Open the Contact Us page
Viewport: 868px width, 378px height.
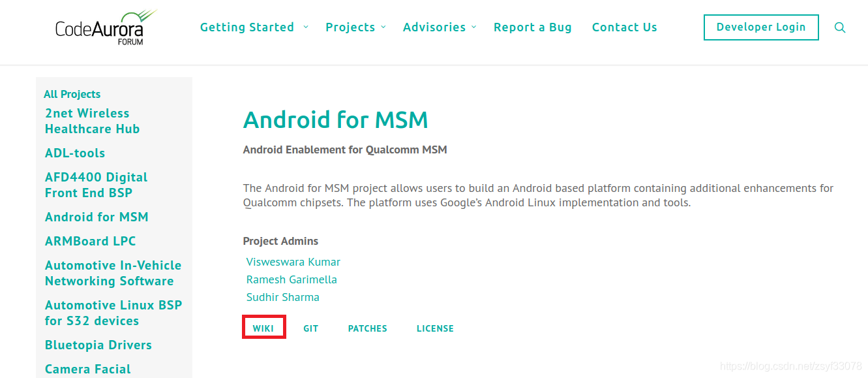(x=625, y=27)
